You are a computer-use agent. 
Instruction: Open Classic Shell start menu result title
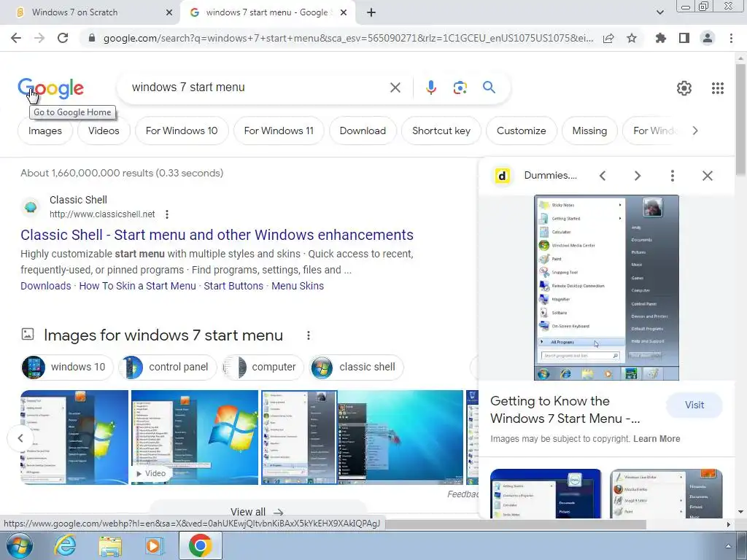pyautogui.click(x=217, y=235)
